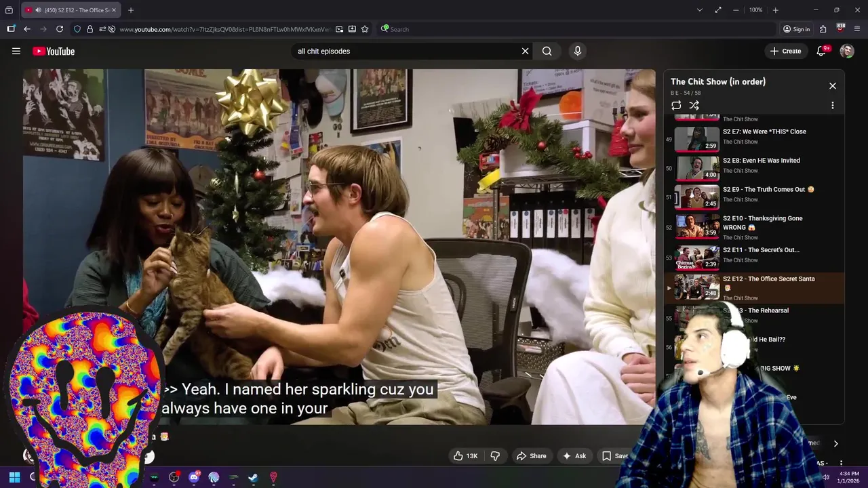Go to YouTube home via logo
868x488 pixels.
tap(54, 51)
